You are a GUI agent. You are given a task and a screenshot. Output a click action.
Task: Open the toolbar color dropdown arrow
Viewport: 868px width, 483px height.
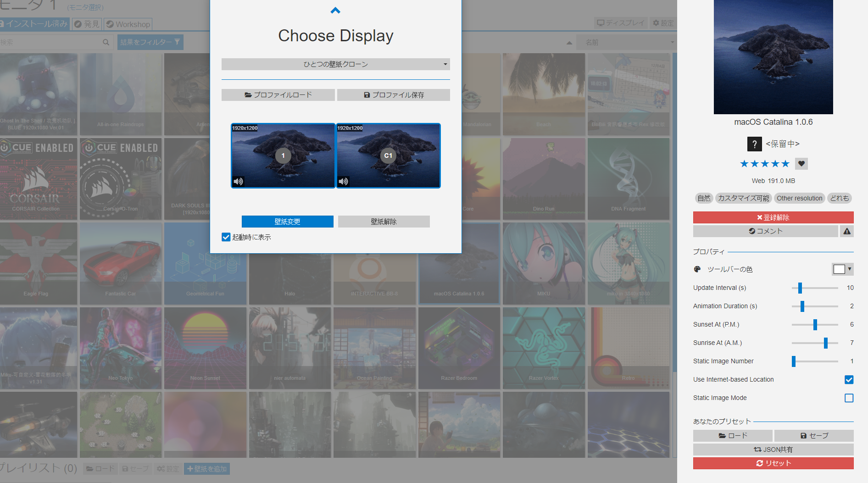[850, 269]
